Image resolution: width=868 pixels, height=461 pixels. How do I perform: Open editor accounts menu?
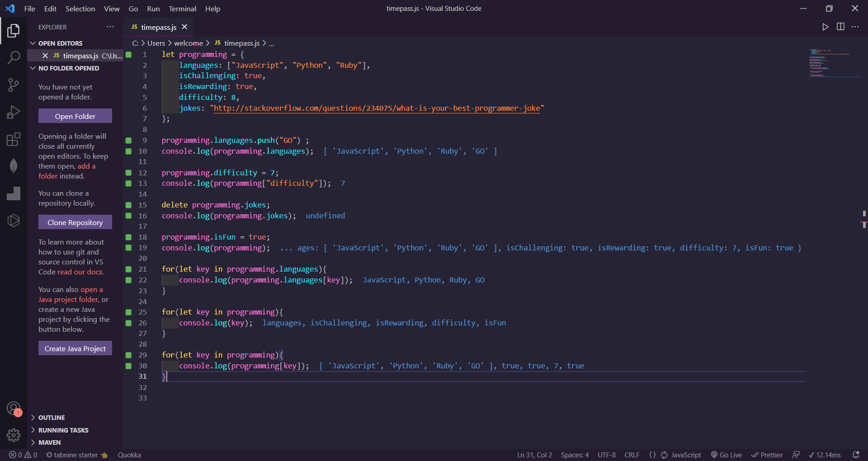(x=14, y=408)
